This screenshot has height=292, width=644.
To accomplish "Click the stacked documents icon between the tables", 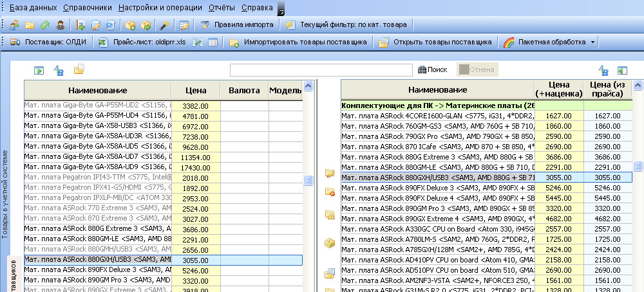I will 329,273.
